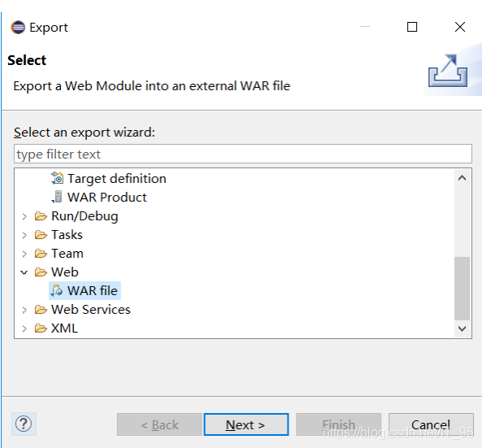This screenshot has width=482, height=448.
Task: Close the Export dialog window
Action: [x=460, y=27]
